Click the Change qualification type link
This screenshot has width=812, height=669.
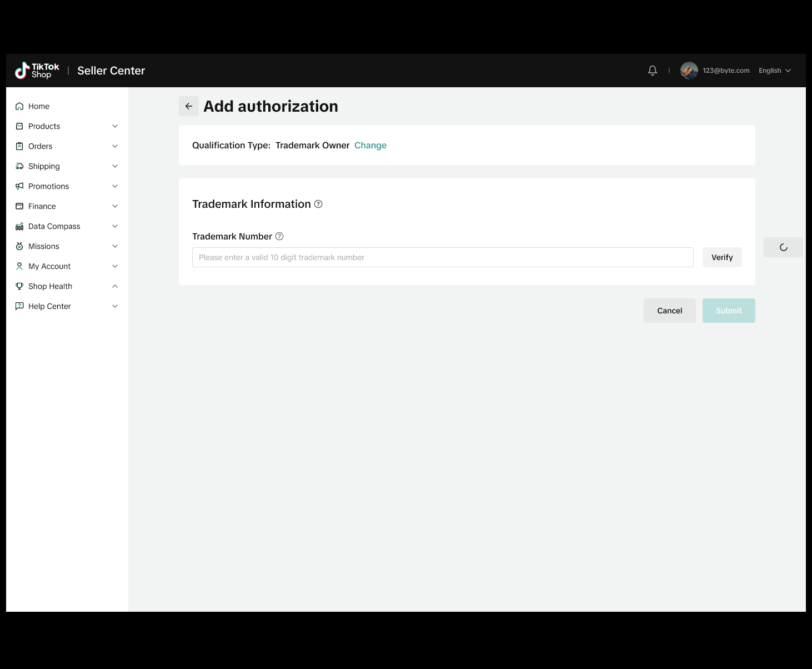pos(370,145)
